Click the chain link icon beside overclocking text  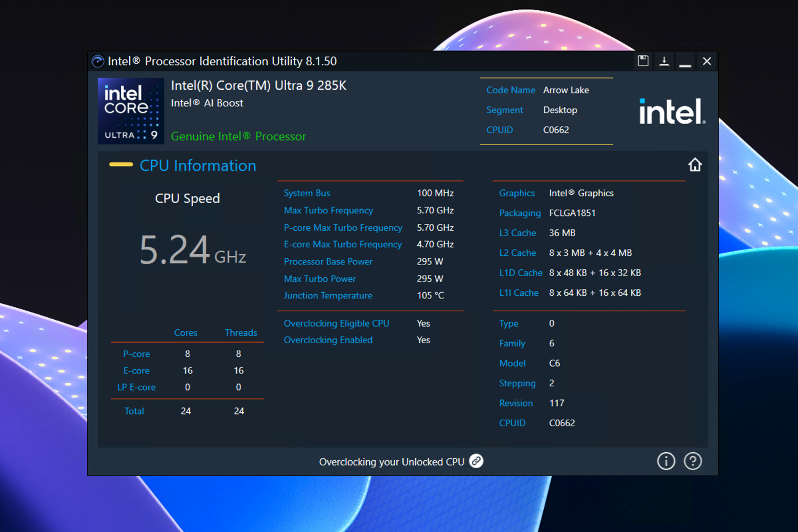[476, 461]
